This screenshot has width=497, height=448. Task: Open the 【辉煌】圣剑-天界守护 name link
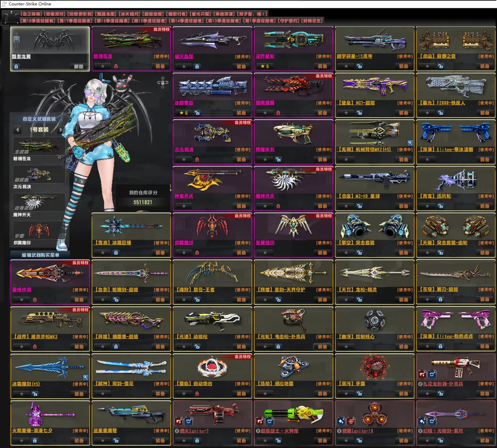click(x=281, y=290)
